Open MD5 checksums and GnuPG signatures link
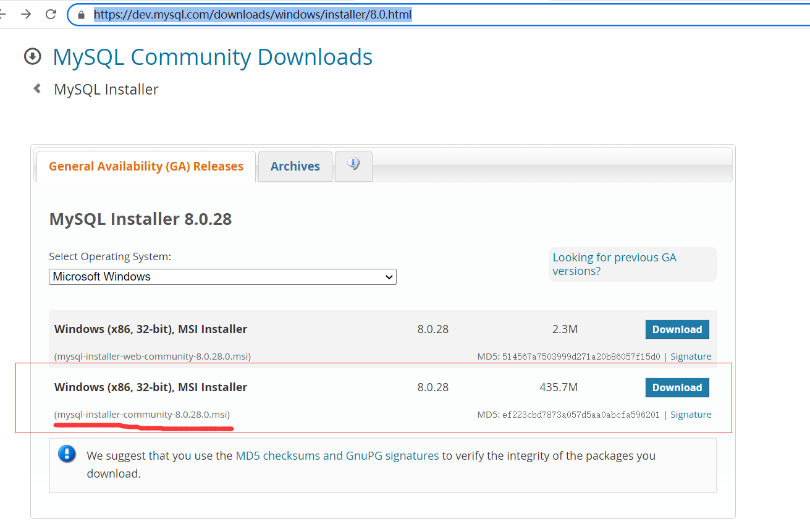 click(x=337, y=456)
